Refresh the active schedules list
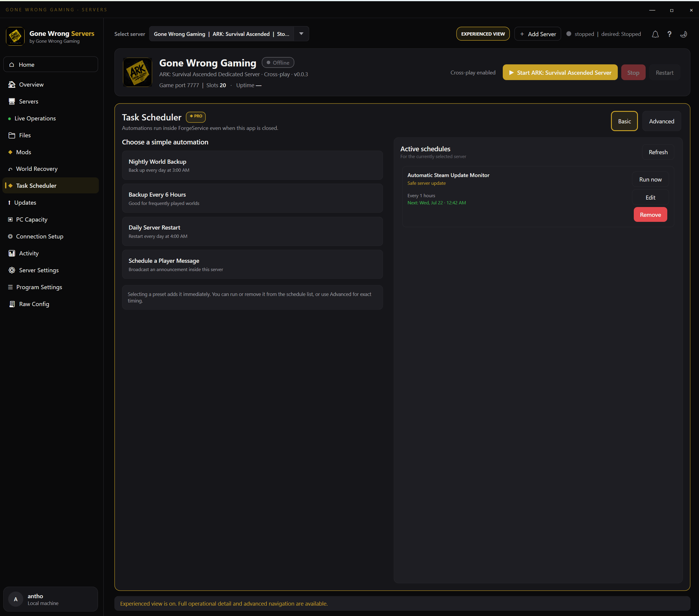 658,152
